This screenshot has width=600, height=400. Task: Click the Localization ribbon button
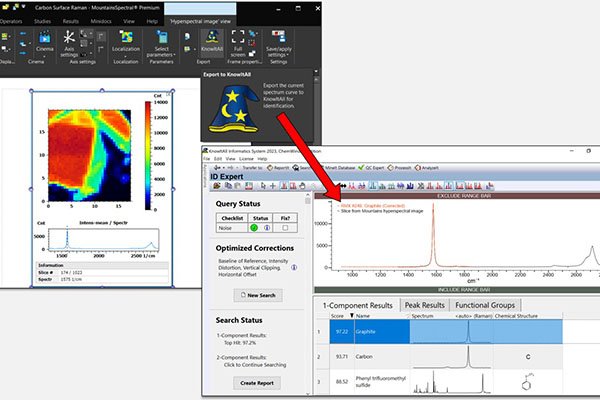[x=126, y=41]
